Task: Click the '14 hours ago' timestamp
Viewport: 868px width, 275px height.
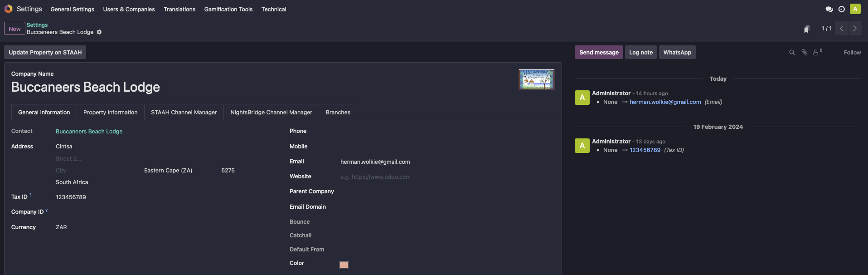Action: click(x=652, y=93)
